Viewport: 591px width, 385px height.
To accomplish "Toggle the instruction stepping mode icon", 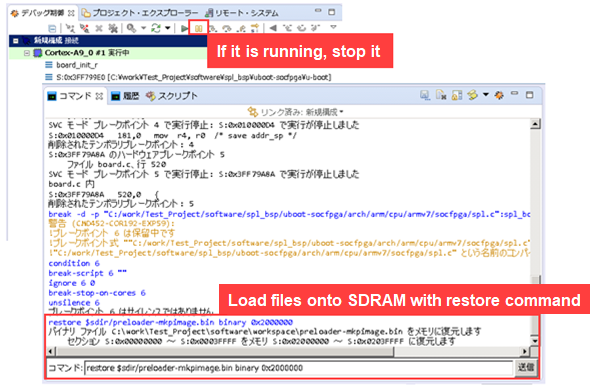I will (x=255, y=28).
